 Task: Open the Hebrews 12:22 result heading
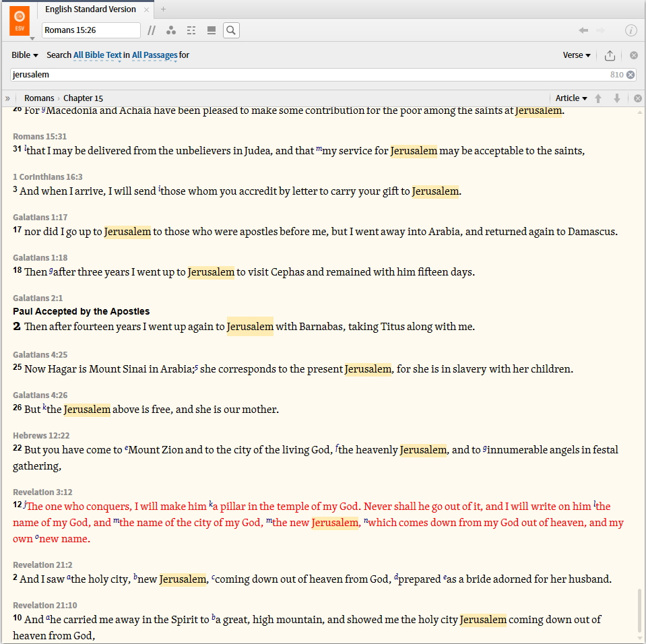pos(41,436)
